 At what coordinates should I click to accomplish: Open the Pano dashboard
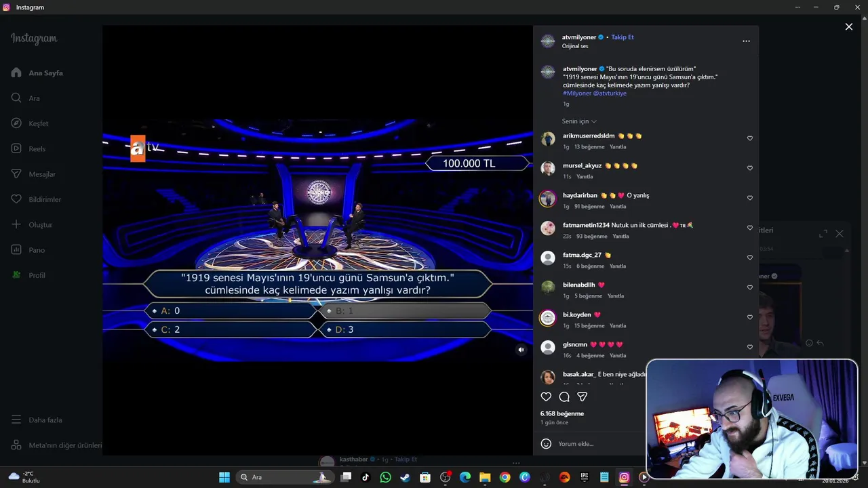(x=28, y=250)
